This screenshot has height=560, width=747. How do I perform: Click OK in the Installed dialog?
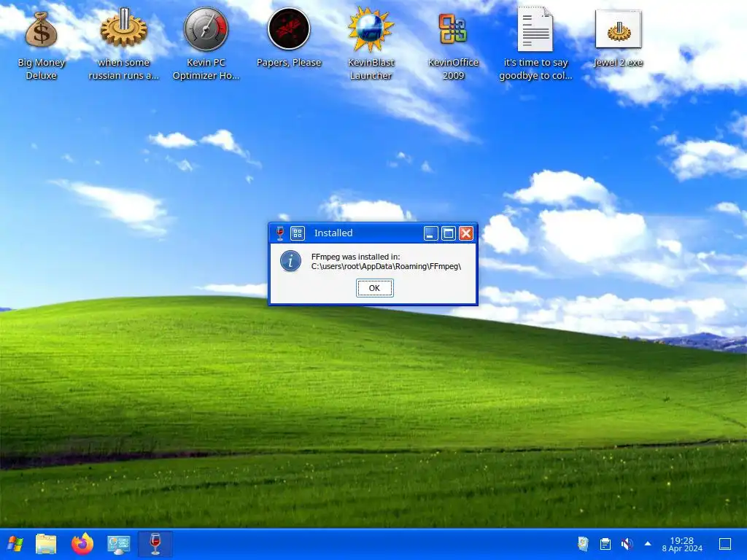click(x=374, y=288)
